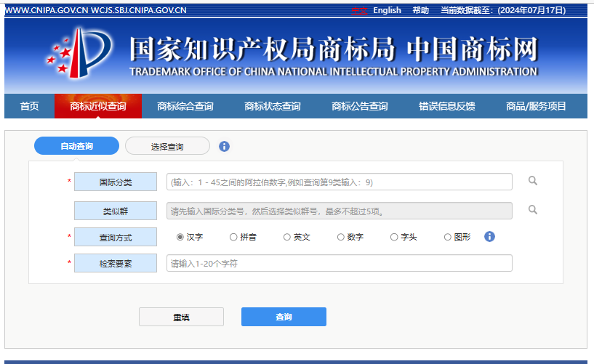Click the 当前数据截至 date text
The image size is (594, 364).
[x=503, y=10]
